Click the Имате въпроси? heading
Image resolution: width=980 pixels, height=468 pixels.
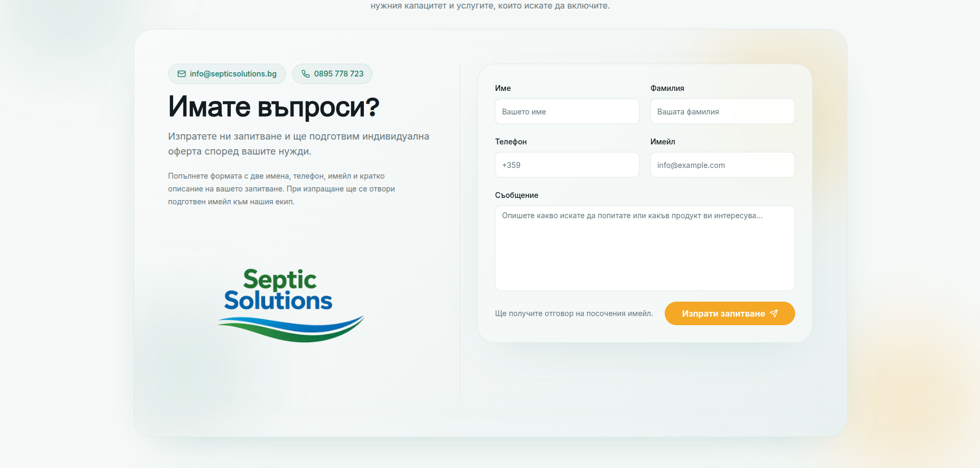[x=274, y=106]
